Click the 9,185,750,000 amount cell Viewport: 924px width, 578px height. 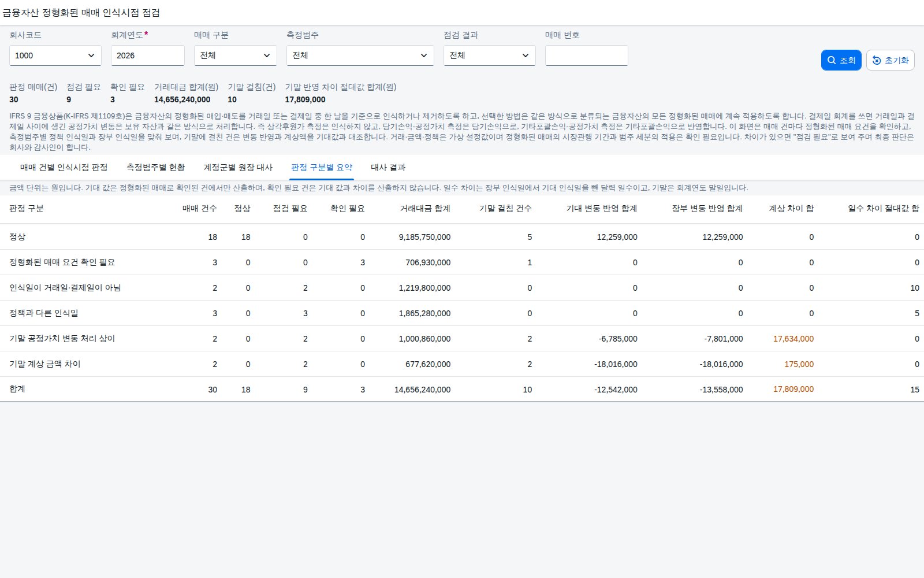(424, 237)
